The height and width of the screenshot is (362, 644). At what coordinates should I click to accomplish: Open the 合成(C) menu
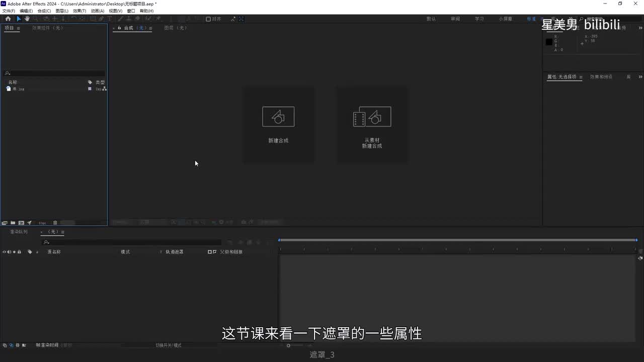[44, 11]
